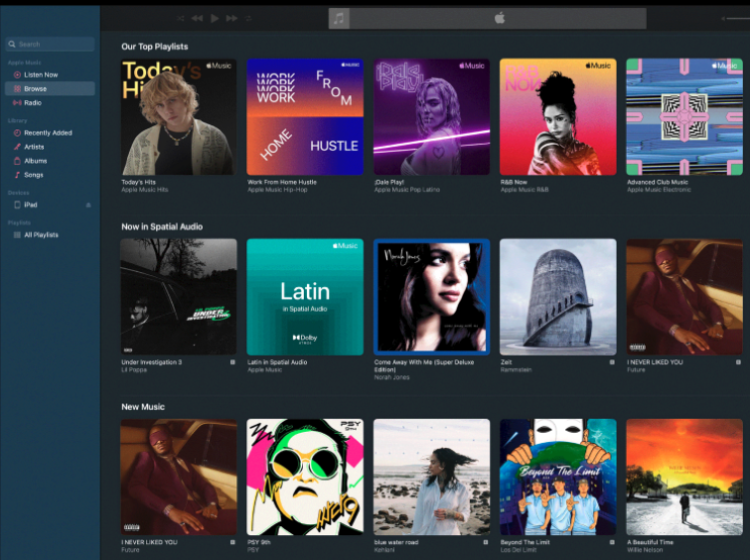Image resolution: width=750 pixels, height=560 pixels.
Task: Click Los Del Limit artist link
Action: pyautogui.click(x=519, y=550)
